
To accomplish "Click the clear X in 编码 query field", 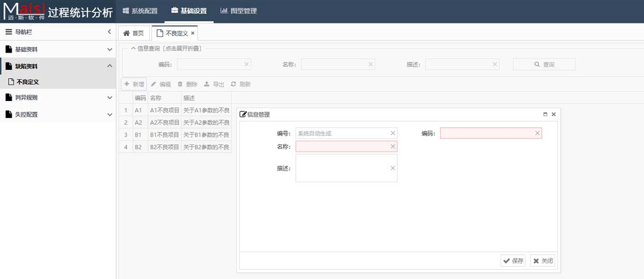I will (x=247, y=64).
